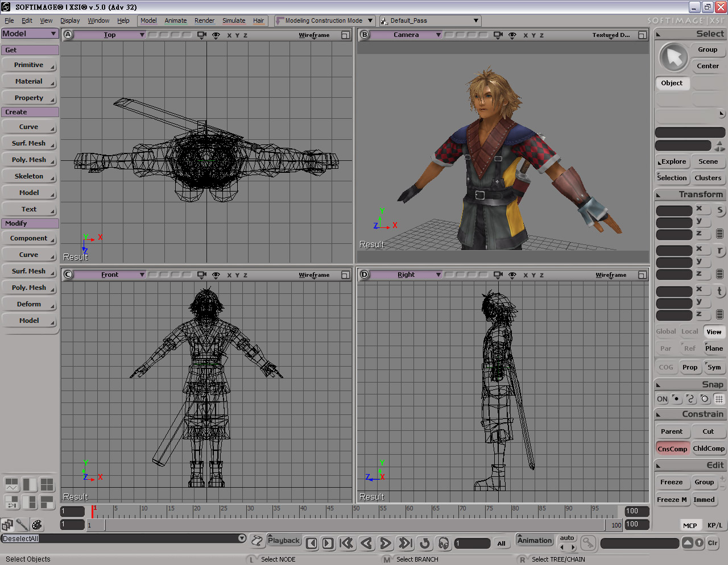
Task: Click the toolbar panel switcher icon
Action: click(x=7, y=525)
